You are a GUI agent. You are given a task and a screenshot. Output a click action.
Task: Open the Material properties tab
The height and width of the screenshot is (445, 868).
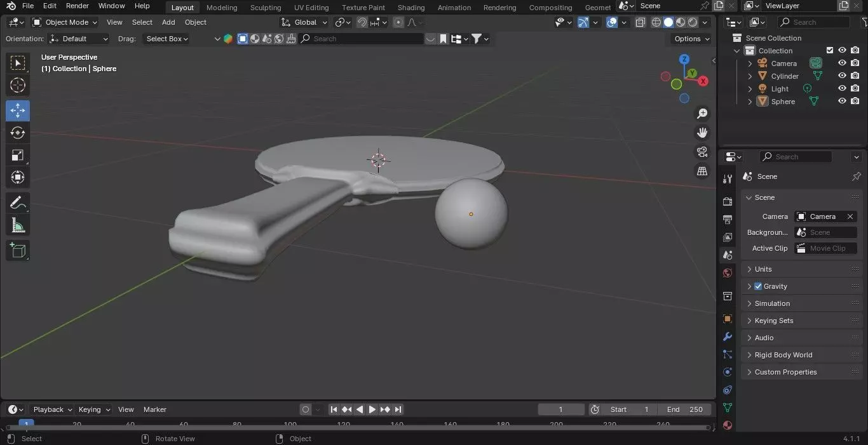point(728,425)
